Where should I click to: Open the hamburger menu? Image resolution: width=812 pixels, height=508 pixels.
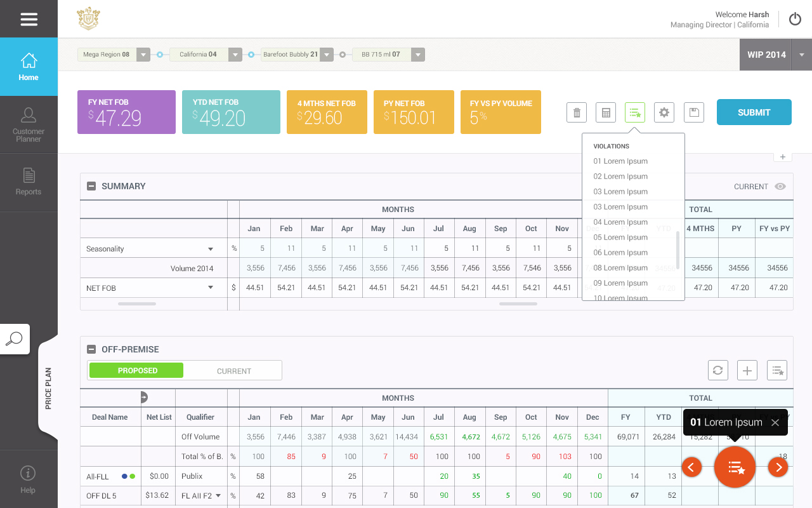tap(29, 19)
